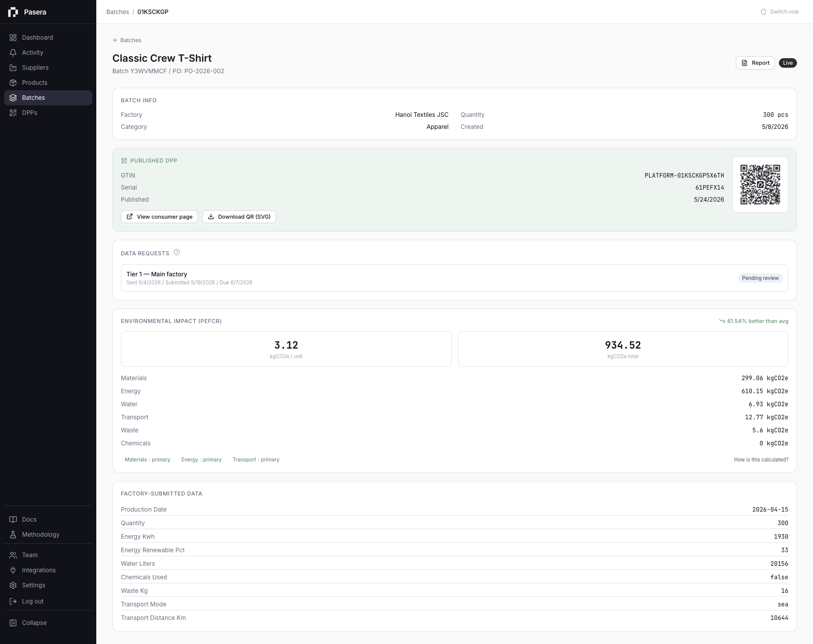Open Integrations from the sidebar
Screen dimensions: 813x644
[x=48, y=570]
